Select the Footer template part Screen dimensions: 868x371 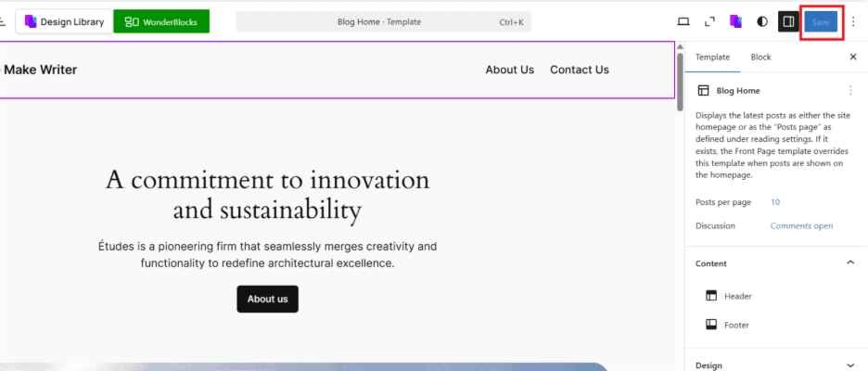click(736, 325)
